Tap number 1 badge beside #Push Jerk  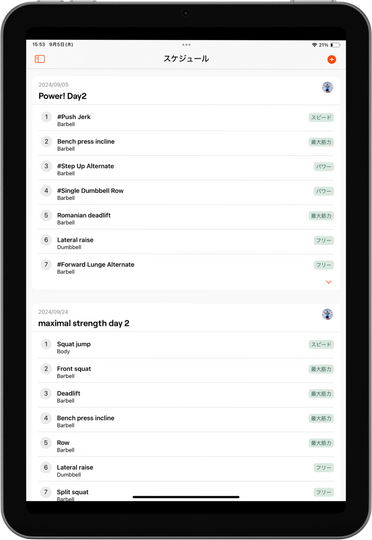click(46, 117)
